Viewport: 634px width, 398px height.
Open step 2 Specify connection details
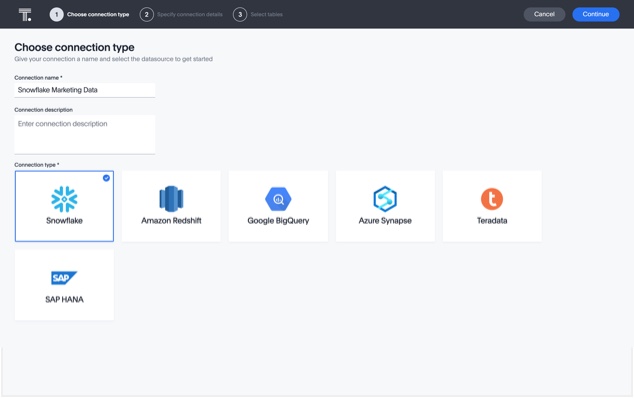pyautogui.click(x=181, y=15)
